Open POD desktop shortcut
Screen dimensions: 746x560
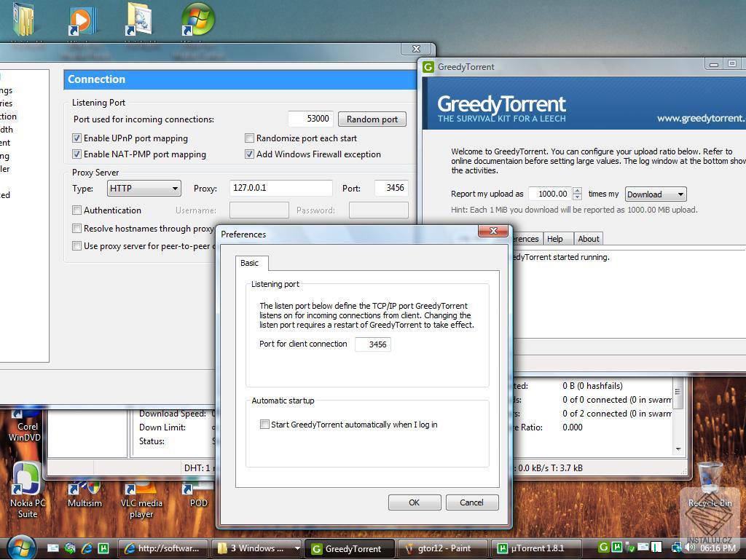[198, 494]
